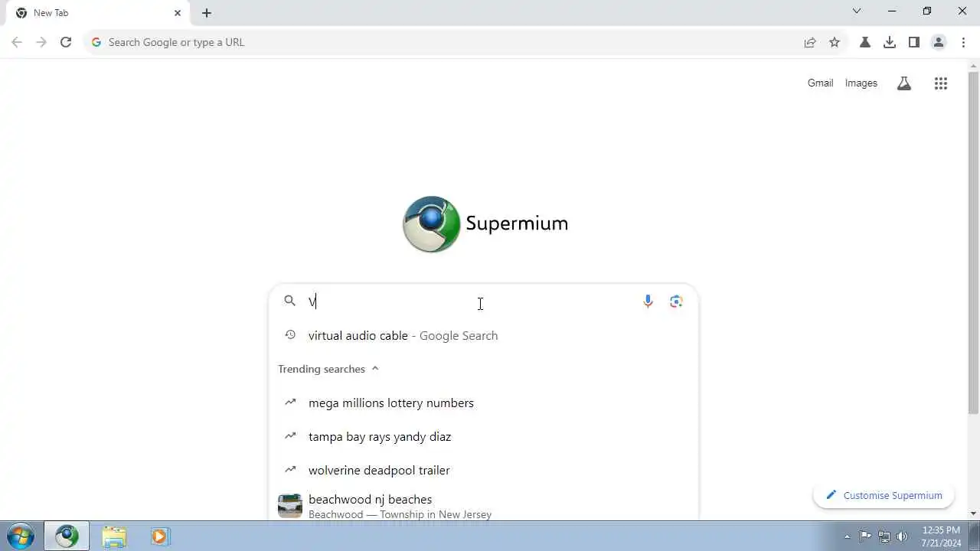Click the Beachwood beaches thumbnail image
Screen dimensions: 980x551
pos(290,506)
